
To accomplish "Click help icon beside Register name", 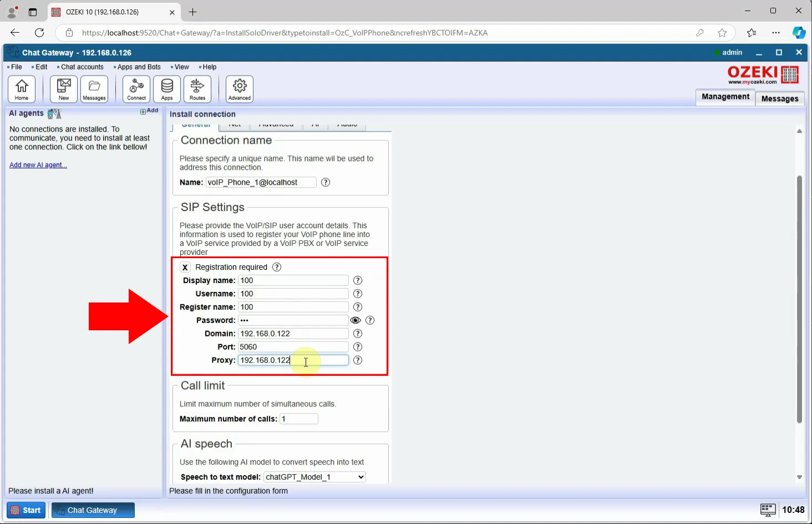I will click(358, 307).
